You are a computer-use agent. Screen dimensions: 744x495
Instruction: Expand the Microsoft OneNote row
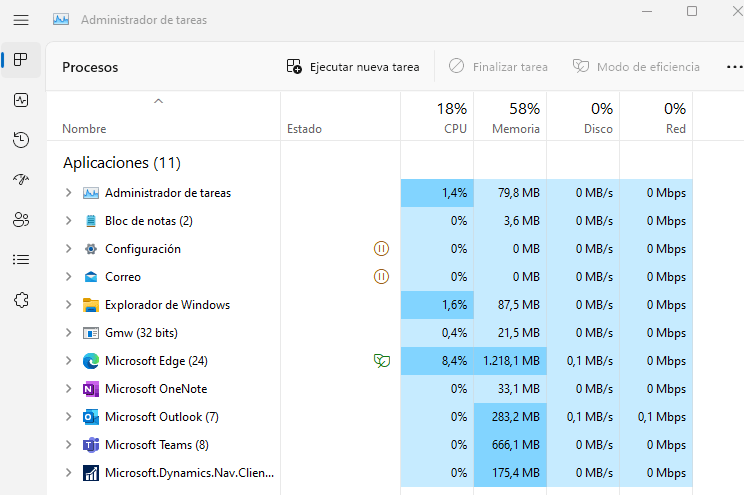(x=68, y=389)
